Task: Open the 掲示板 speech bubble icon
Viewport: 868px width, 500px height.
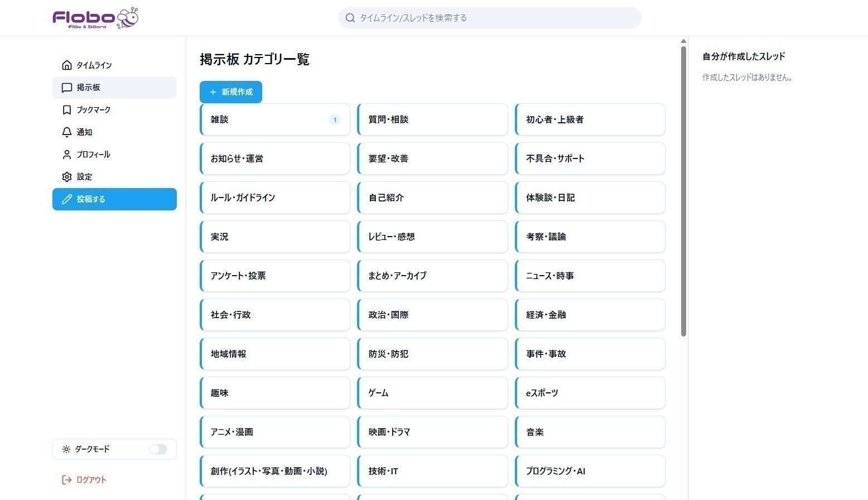Action: pos(66,87)
